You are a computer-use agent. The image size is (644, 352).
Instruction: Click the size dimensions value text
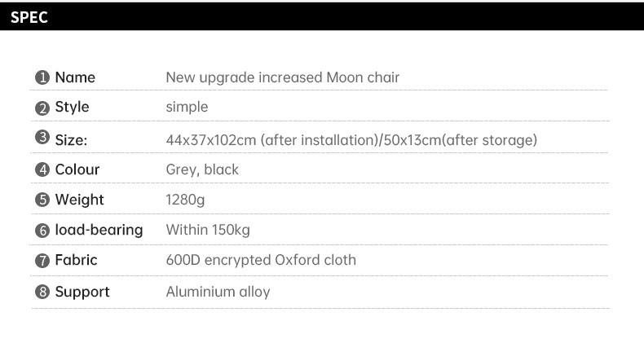point(351,140)
